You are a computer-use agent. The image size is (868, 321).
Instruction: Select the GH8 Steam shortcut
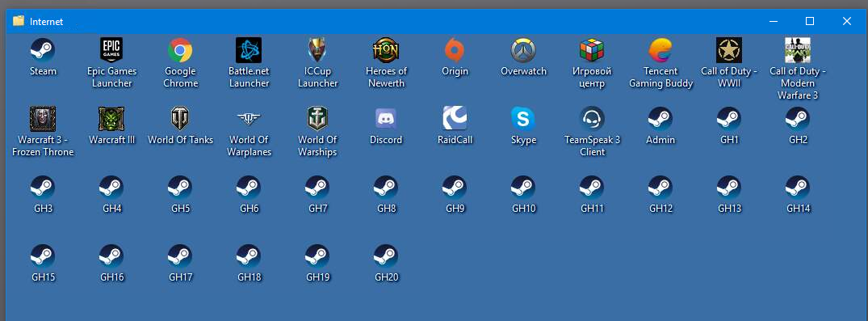click(386, 188)
